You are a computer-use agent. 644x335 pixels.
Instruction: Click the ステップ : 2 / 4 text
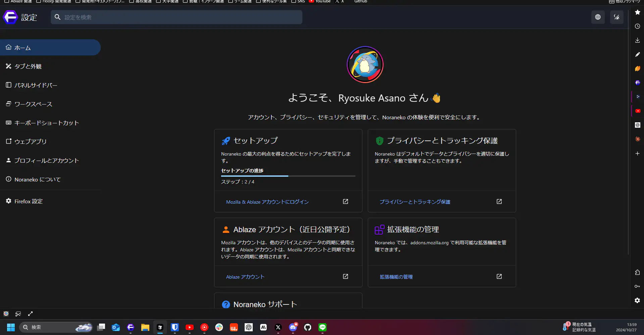click(x=238, y=182)
